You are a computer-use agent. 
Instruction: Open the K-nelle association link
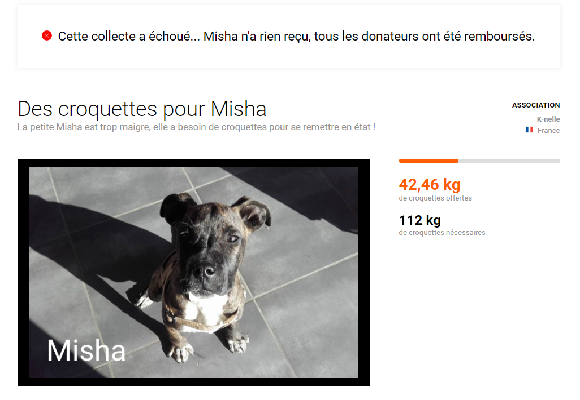[x=548, y=119]
